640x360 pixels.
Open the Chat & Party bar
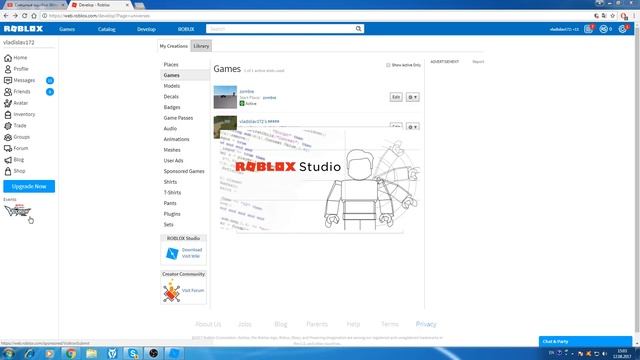585,342
